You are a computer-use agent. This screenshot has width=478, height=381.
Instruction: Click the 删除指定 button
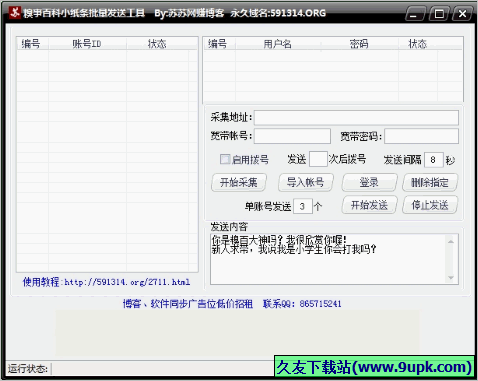(430, 182)
